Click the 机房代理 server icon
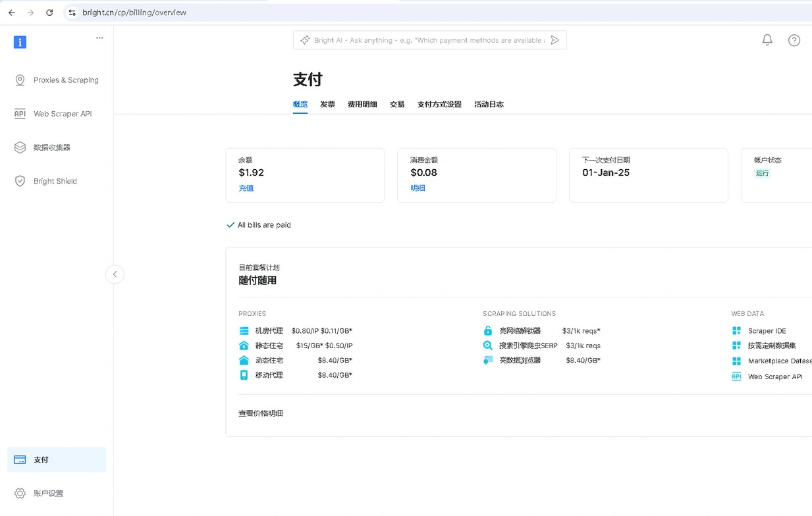This screenshot has height=516, width=812. point(244,330)
